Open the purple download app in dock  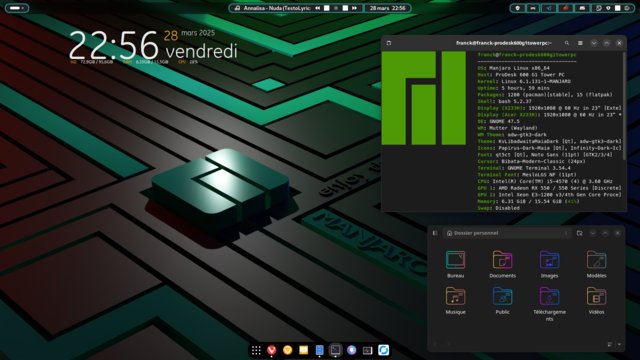[x=351, y=350]
